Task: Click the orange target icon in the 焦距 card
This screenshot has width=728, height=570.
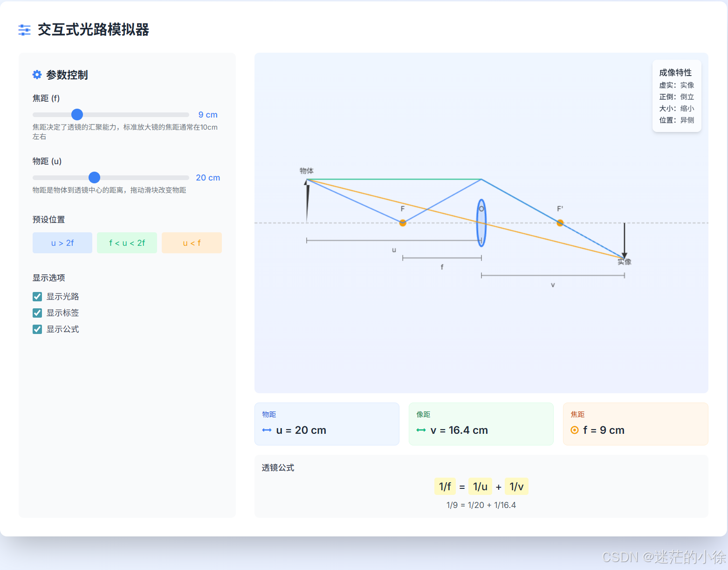Action: click(x=575, y=430)
